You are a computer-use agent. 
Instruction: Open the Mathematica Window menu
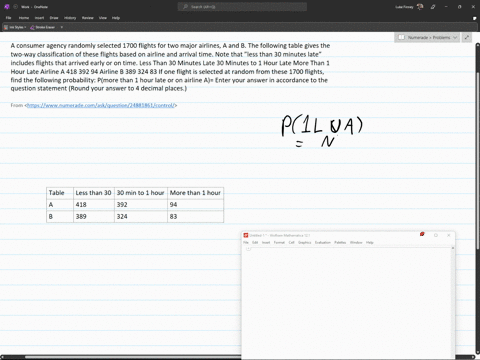356,243
